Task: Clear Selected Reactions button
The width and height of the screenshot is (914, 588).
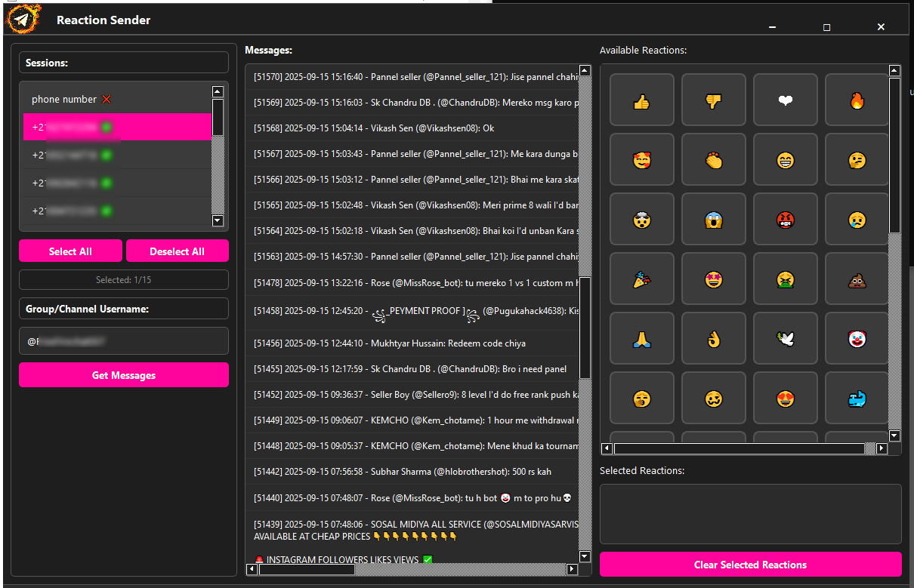Action: [x=750, y=565]
